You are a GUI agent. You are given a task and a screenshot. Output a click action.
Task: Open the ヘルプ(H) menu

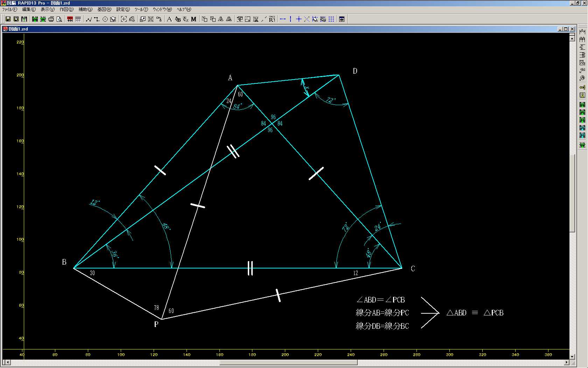(x=184, y=9)
